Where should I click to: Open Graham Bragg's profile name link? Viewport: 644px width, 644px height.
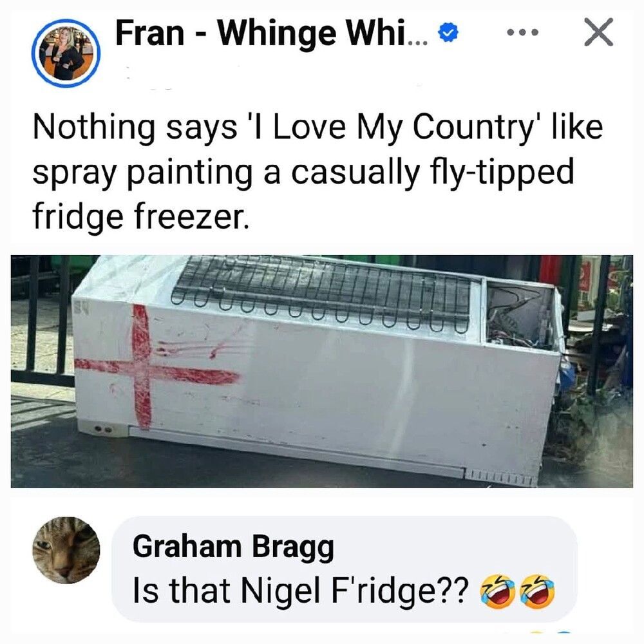(x=233, y=547)
